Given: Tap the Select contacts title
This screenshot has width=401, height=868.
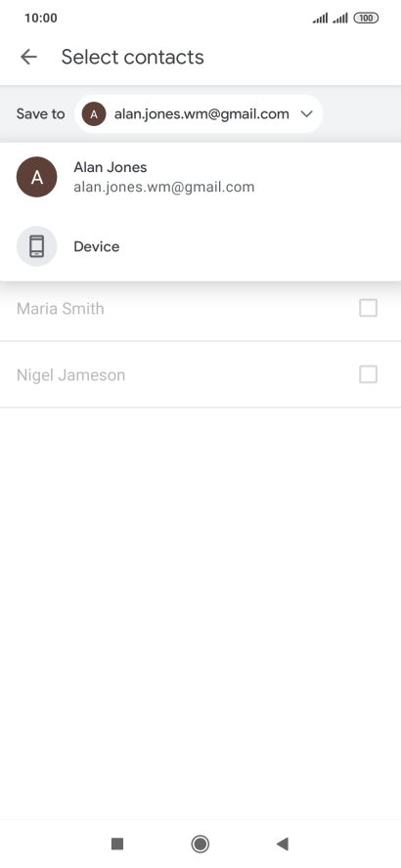Looking at the screenshot, I should point(132,57).
